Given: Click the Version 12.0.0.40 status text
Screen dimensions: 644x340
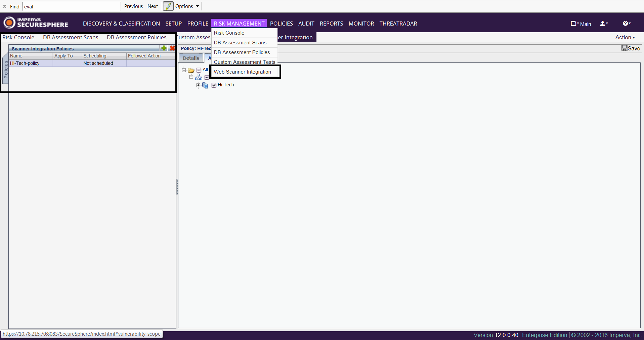Looking at the screenshot, I should [496, 335].
